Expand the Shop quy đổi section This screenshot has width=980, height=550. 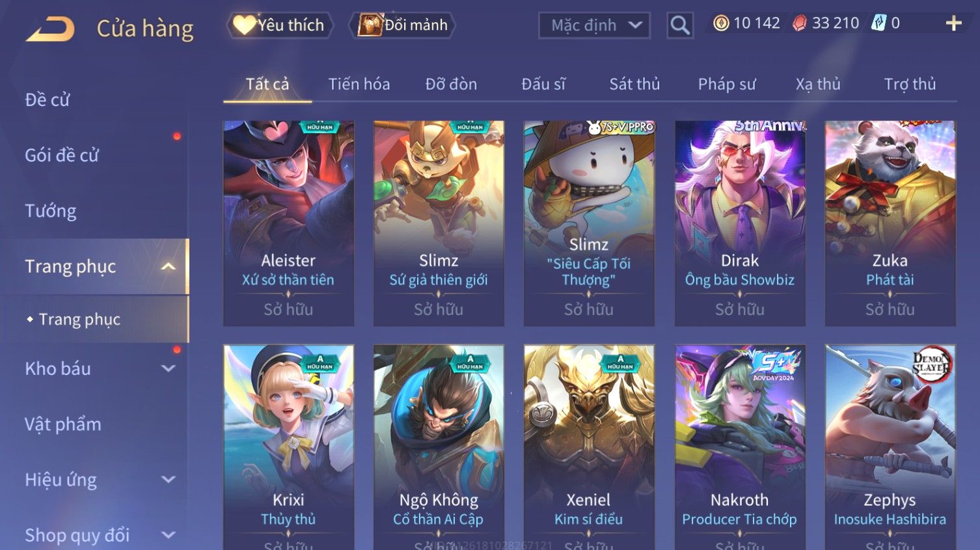[x=169, y=535]
